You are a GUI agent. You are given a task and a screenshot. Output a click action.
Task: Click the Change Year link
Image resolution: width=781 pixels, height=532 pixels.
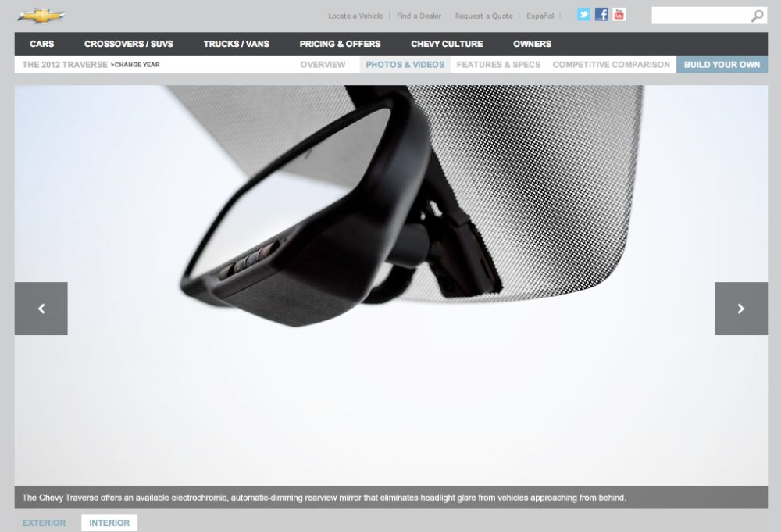pos(136,65)
